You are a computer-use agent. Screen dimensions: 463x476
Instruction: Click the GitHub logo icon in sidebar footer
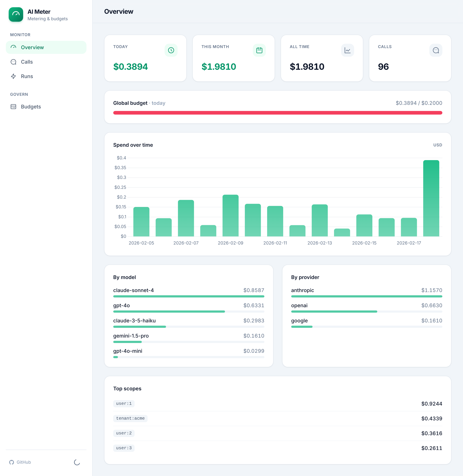12,462
